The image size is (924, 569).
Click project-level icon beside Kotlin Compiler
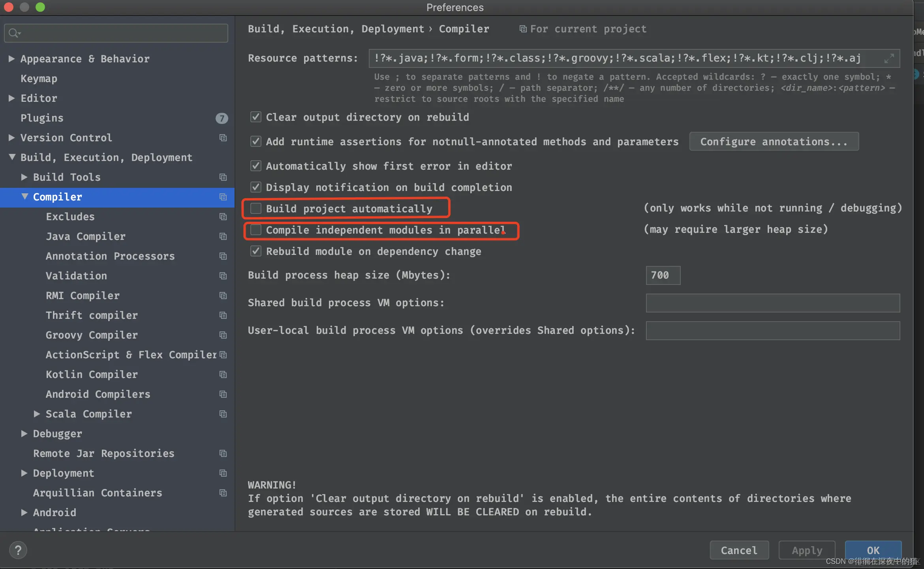tap(223, 374)
